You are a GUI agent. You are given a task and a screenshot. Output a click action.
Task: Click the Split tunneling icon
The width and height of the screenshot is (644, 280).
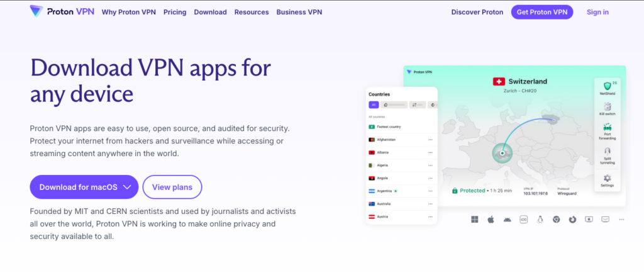(607, 151)
